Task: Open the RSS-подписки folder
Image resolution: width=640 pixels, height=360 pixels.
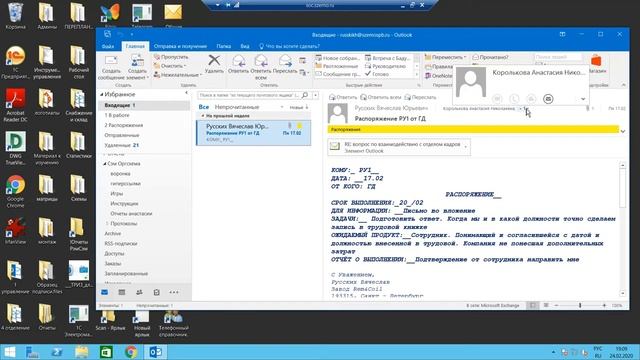Action: [121, 243]
